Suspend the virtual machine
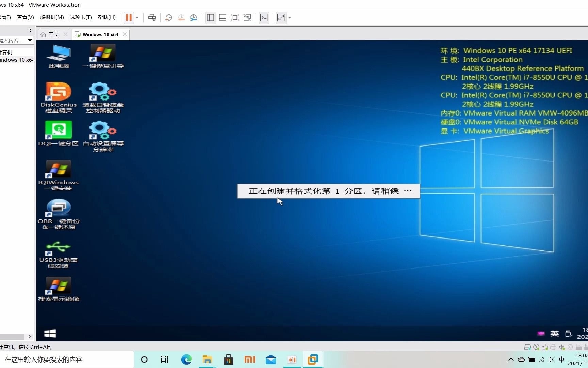Image resolution: width=588 pixels, height=368 pixels. tap(129, 17)
